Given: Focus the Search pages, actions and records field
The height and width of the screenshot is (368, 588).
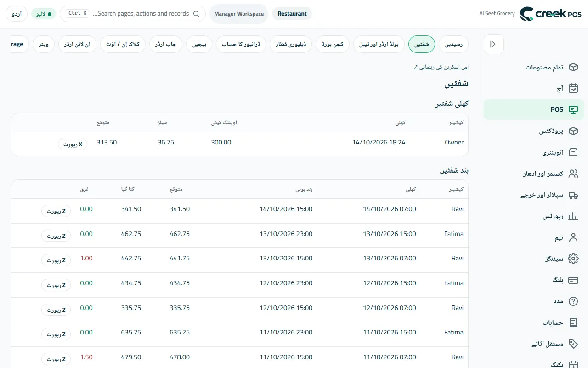Looking at the screenshot, I should (x=133, y=14).
